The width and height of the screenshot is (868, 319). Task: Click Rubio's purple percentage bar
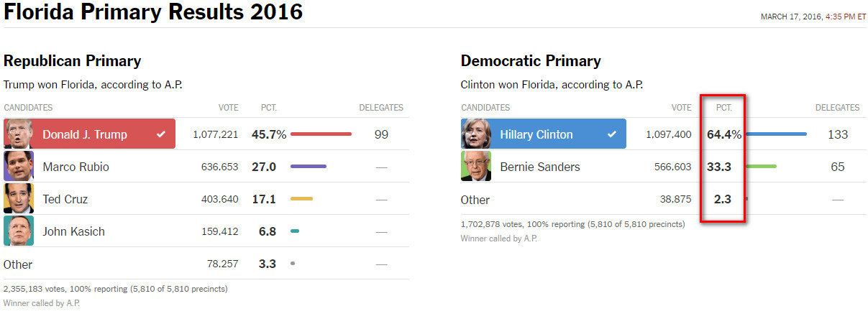[309, 166]
